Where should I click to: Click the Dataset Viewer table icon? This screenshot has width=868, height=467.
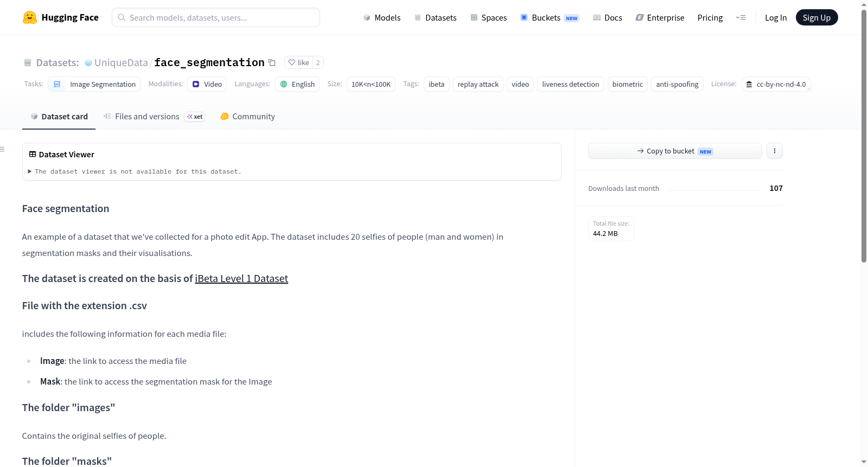coord(33,154)
